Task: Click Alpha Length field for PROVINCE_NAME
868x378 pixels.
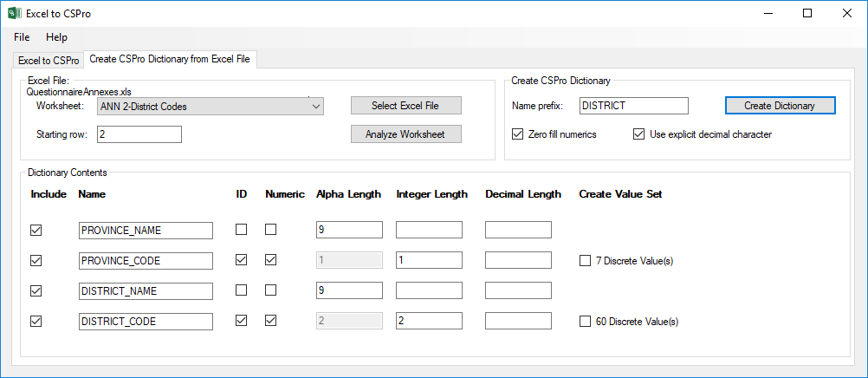Action: (x=348, y=230)
